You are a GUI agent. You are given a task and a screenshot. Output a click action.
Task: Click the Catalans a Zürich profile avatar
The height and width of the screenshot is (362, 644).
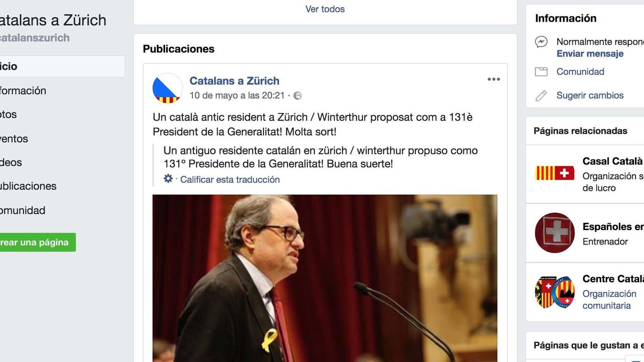(168, 88)
